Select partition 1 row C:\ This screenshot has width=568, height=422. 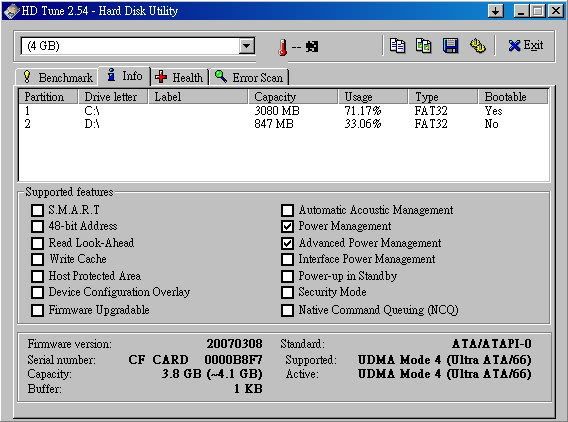click(283, 110)
